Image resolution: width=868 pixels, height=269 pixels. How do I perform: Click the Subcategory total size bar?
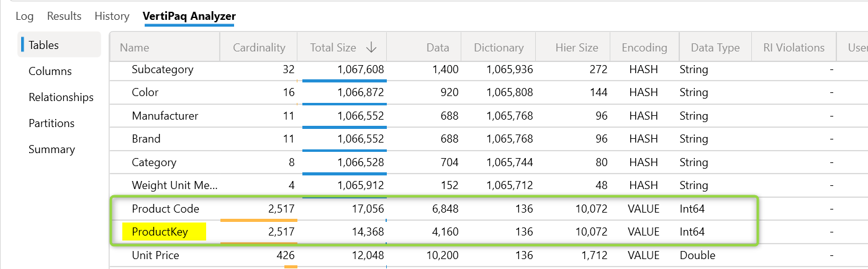[344, 81]
